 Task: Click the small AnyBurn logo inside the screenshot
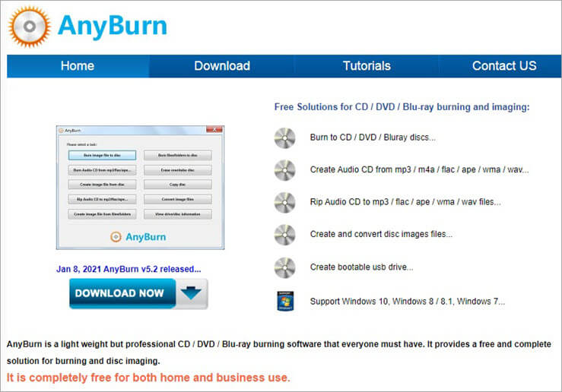coord(138,237)
